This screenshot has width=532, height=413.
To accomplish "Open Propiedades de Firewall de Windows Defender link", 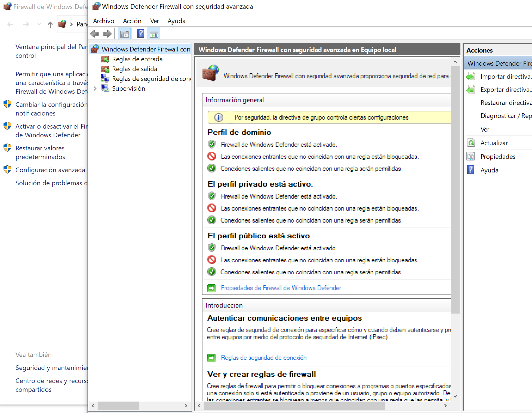I will coord(281,288).
